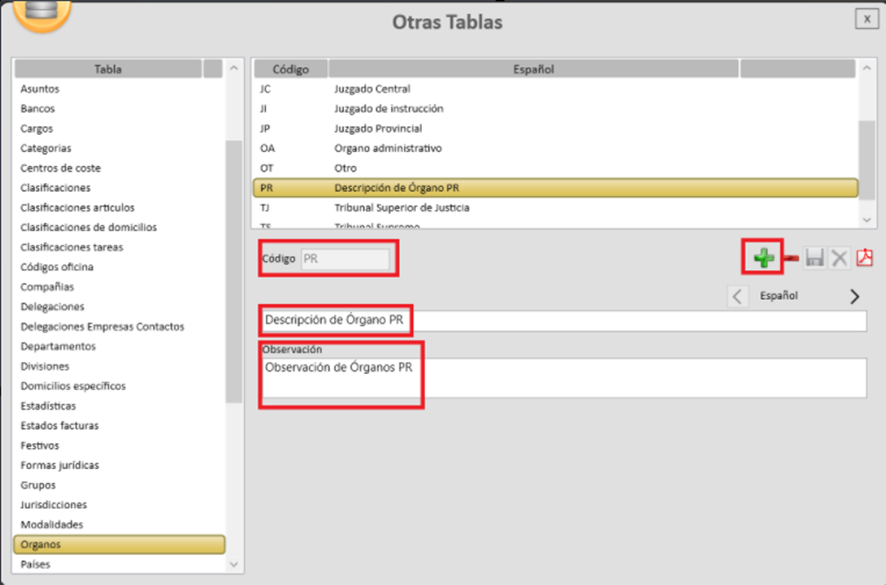Viewport: 886px width, 585px height.
Task: Click the green plus add record icon
Action: pyautogui.click(x=764, y=258)
